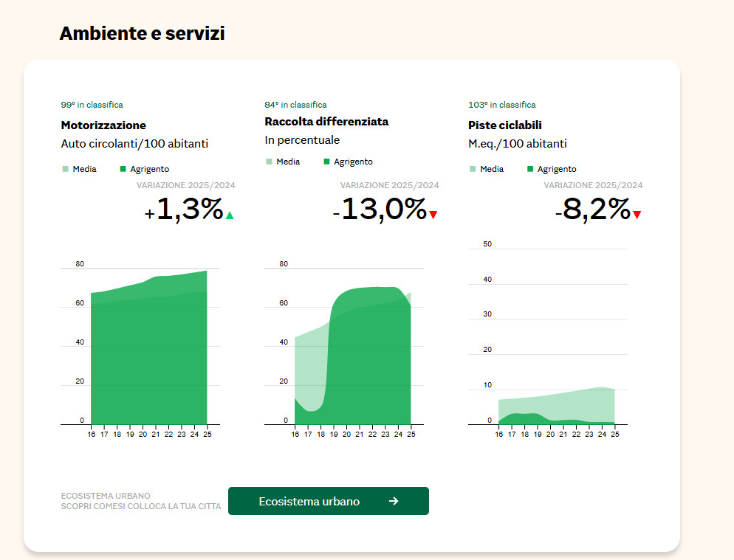This screenshot has width=734, height=560.
Task: Toggle Media legend in Piste ciclabili chart
Action: [487, 169]
